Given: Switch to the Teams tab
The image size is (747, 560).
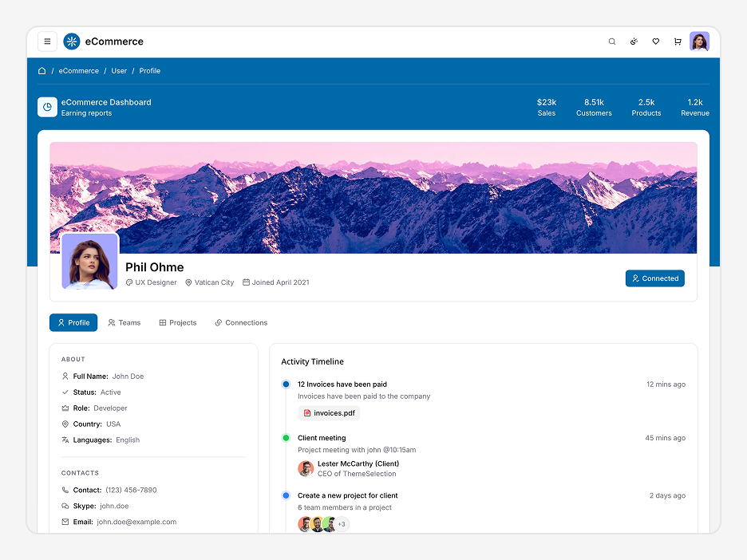Looking at the screenshot, I should (125, 322).
